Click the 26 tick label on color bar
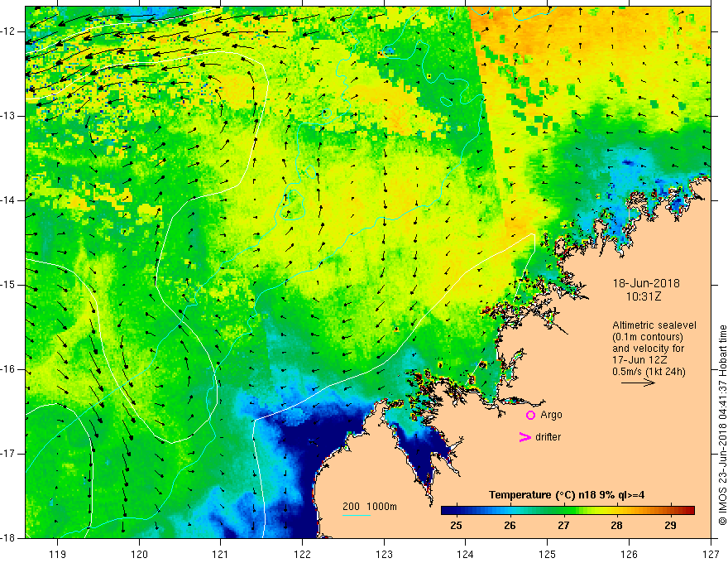Image resolution: width=728 pixels, height=563 pixels. (510, 526)
